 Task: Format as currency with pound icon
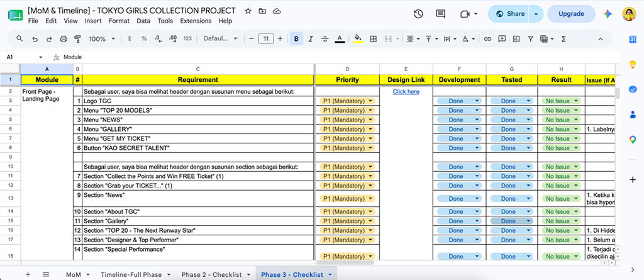[130, 38]
